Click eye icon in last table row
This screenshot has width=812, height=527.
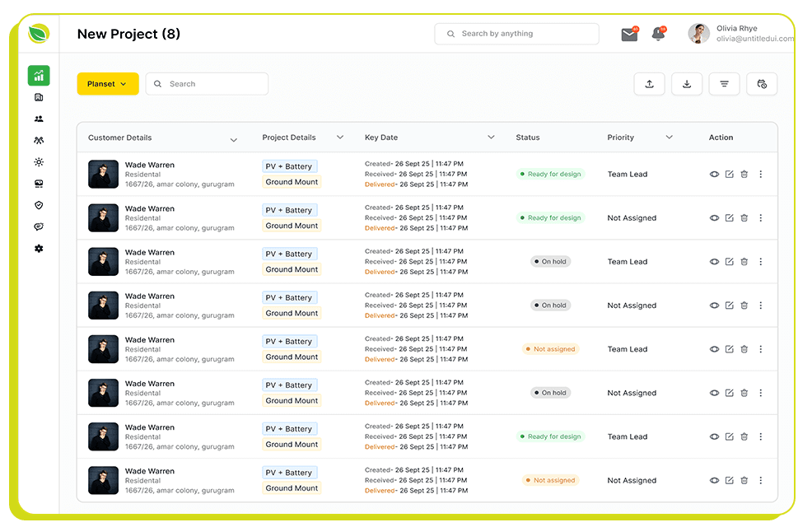(x=714, y=481)
